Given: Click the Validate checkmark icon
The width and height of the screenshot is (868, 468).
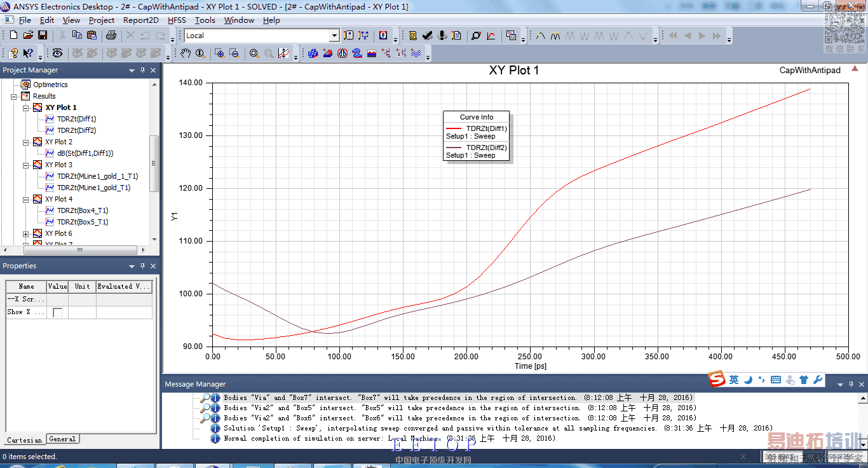Looking at the screenshot, I should (x=428, y=36).
